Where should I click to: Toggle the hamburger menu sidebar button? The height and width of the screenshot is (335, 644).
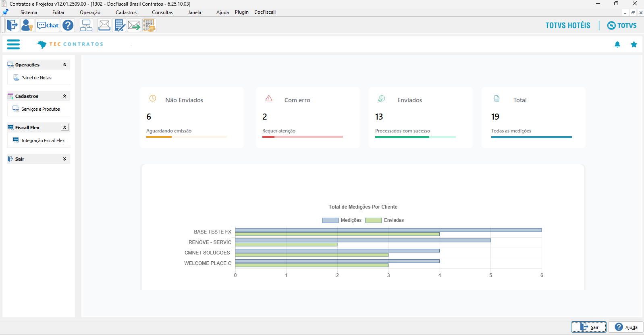tap(13, 44)
